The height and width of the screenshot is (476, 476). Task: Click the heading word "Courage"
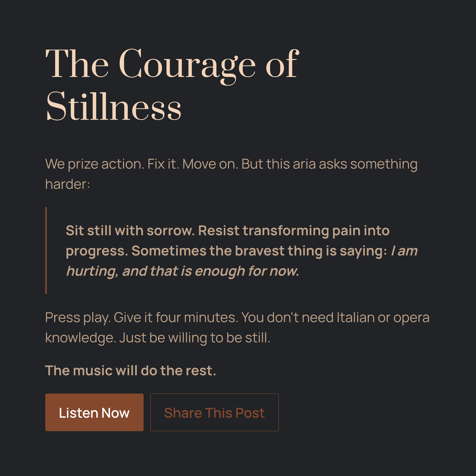(x=187, y=64)
